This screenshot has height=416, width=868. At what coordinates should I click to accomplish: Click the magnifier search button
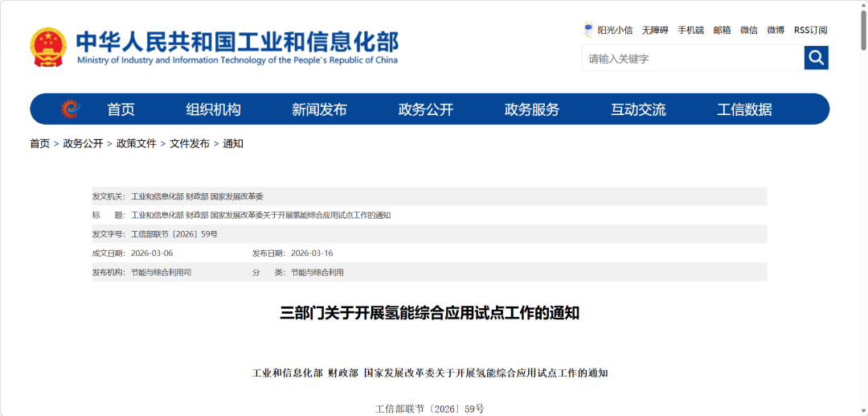tap(816, 58)
